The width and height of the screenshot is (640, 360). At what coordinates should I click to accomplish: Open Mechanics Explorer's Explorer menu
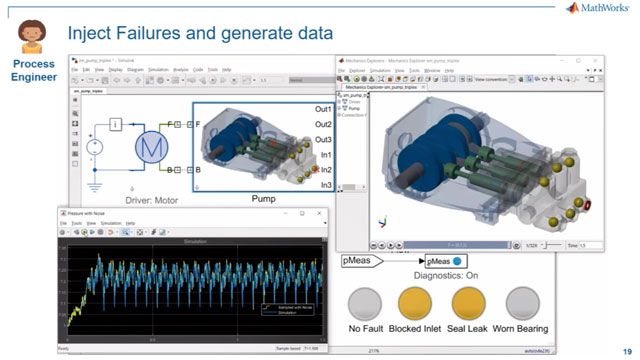[x=357, y=71]
